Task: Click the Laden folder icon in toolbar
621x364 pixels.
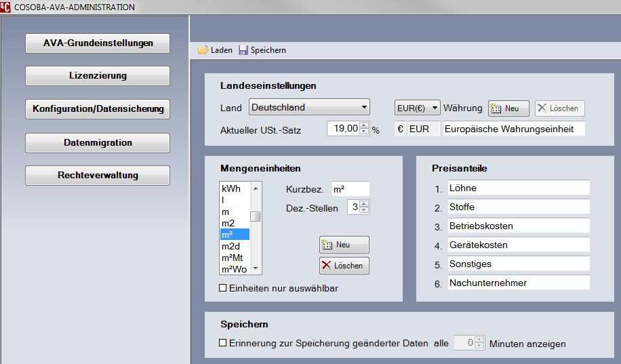Action: (203, 50)
